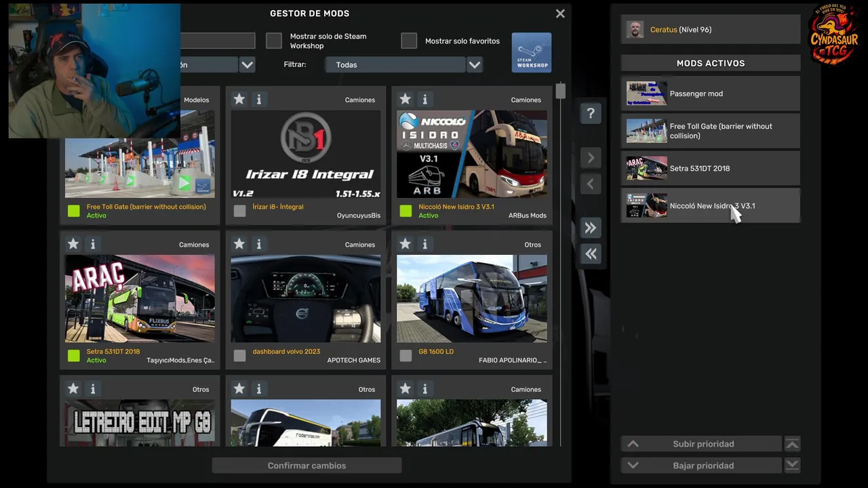Activate all mods with double right arrow
Image resolution: width=868 pixels, height=488 pixels.
[591, 228]
